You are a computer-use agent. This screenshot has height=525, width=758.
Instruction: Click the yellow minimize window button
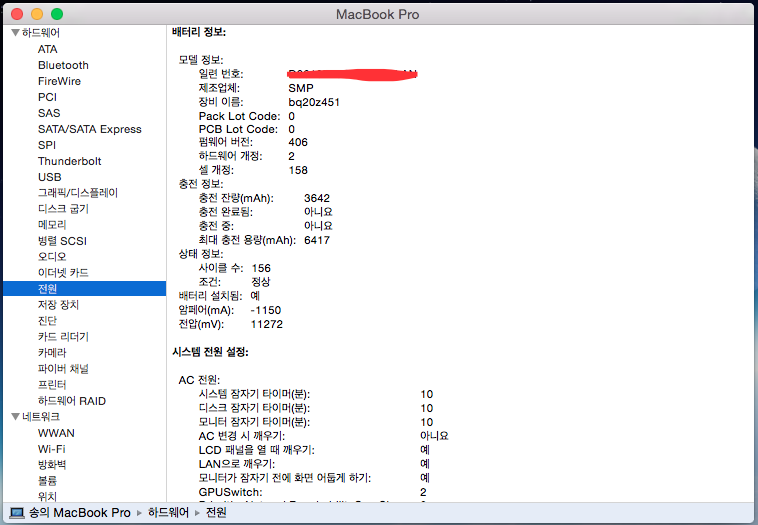(x=37, y=14)
